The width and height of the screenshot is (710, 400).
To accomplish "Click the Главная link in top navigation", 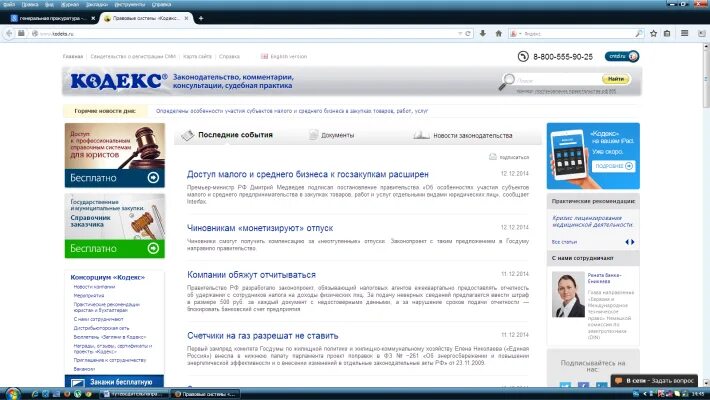I will pos(73,57).
